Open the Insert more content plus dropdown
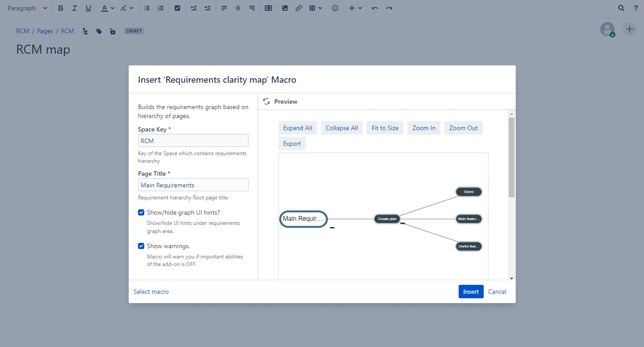The width and height of the screenshot is (644, 347). point(355,8)
